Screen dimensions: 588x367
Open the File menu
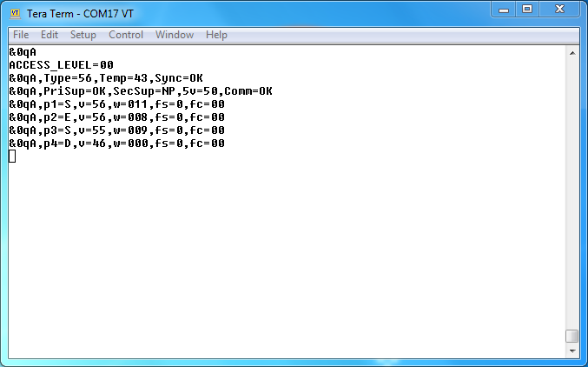(x=21, y=35)
